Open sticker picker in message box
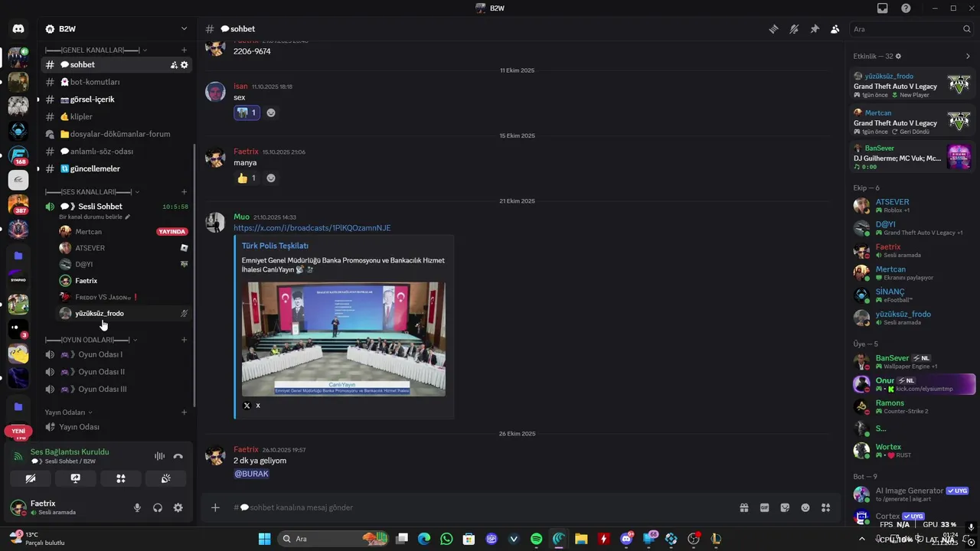This screenshot has width=980, height=551. 785,507
